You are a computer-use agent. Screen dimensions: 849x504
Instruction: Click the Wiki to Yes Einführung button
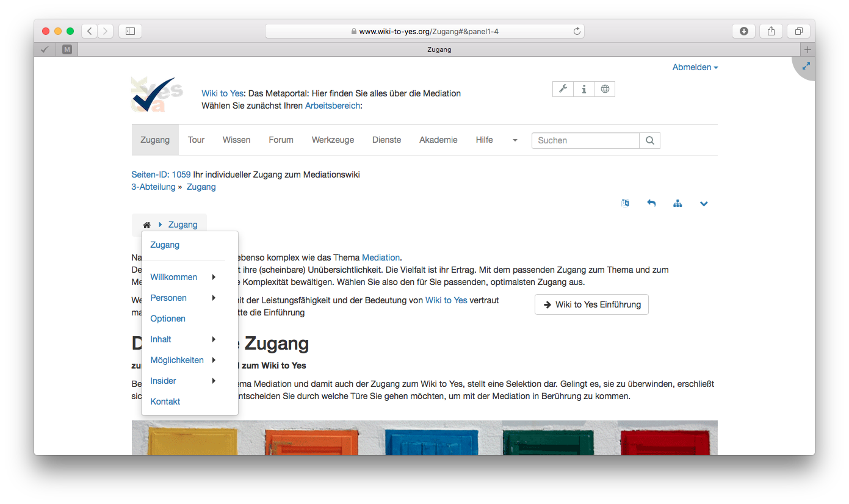(591, 304)
